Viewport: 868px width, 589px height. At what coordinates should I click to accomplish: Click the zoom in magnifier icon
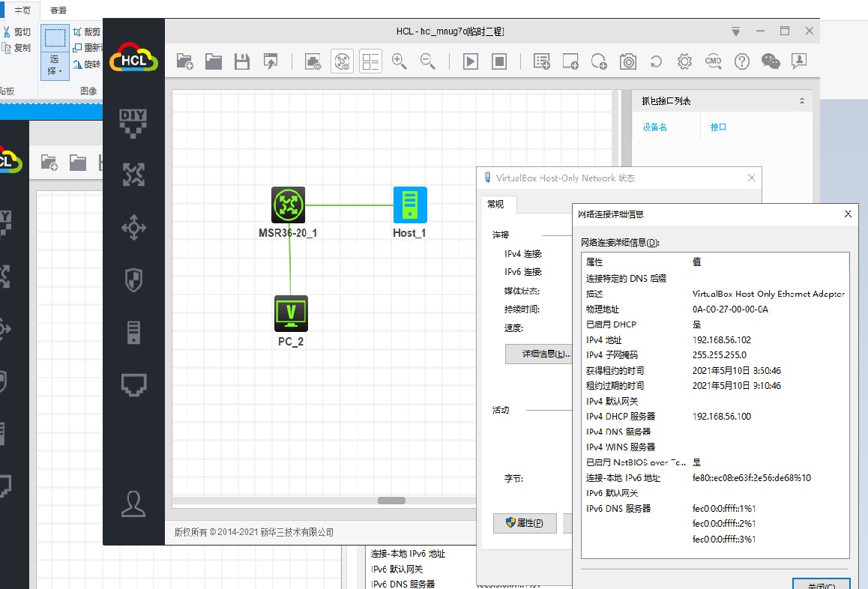[400, 61]
